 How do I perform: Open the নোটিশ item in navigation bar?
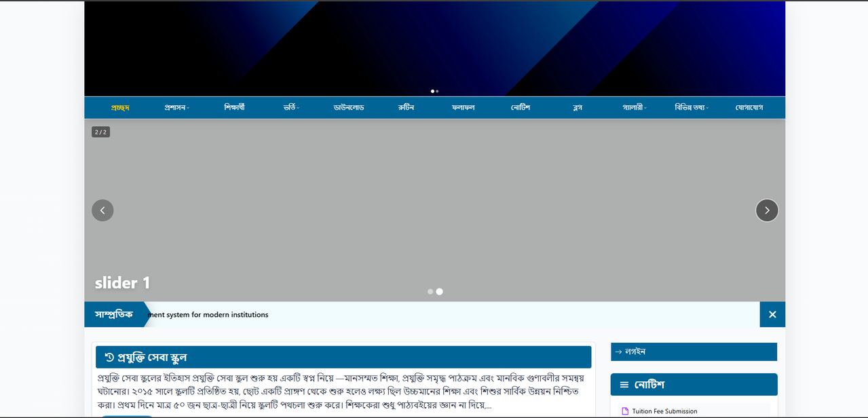pos(521,107)
